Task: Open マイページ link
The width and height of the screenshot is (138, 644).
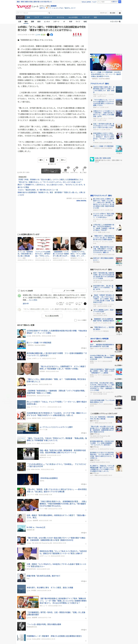Action: point(103,13)
